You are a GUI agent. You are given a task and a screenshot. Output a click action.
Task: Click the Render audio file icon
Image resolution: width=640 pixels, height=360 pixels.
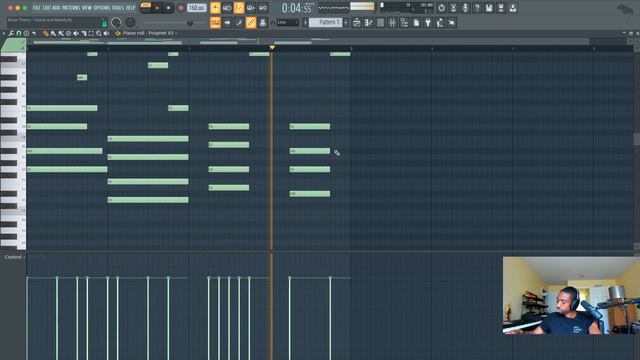(501, 8)
